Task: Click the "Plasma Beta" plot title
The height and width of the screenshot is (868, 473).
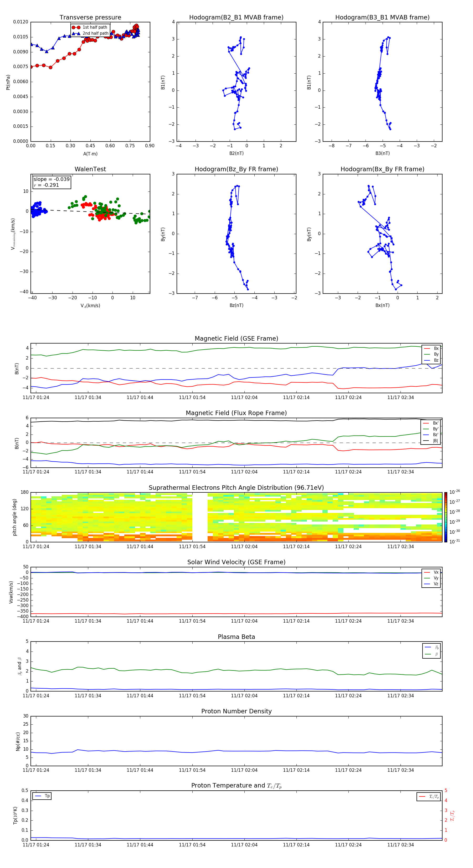Action: (x=236, y=637)
